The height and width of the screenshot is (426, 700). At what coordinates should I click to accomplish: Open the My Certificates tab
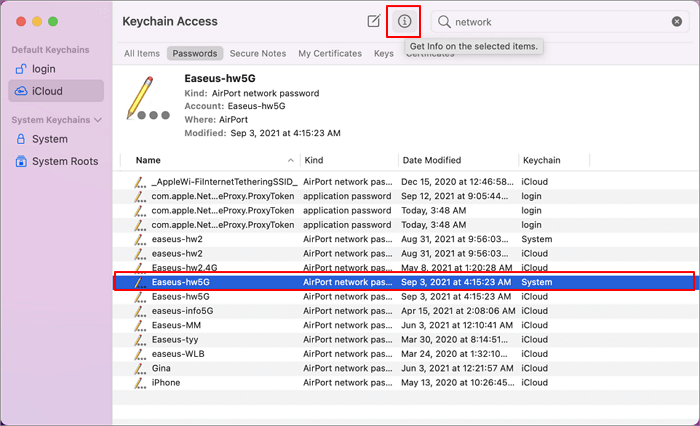(x=330, y=53)
